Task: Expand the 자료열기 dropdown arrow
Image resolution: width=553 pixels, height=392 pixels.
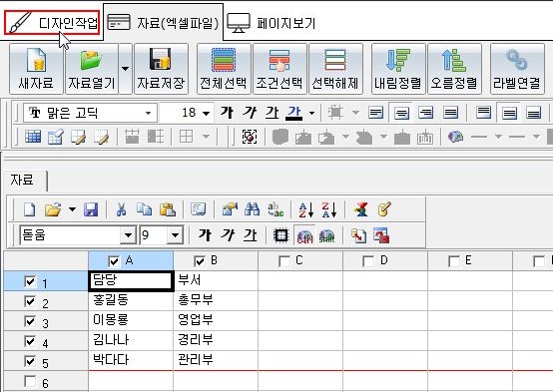Action: tap(125, 69)
